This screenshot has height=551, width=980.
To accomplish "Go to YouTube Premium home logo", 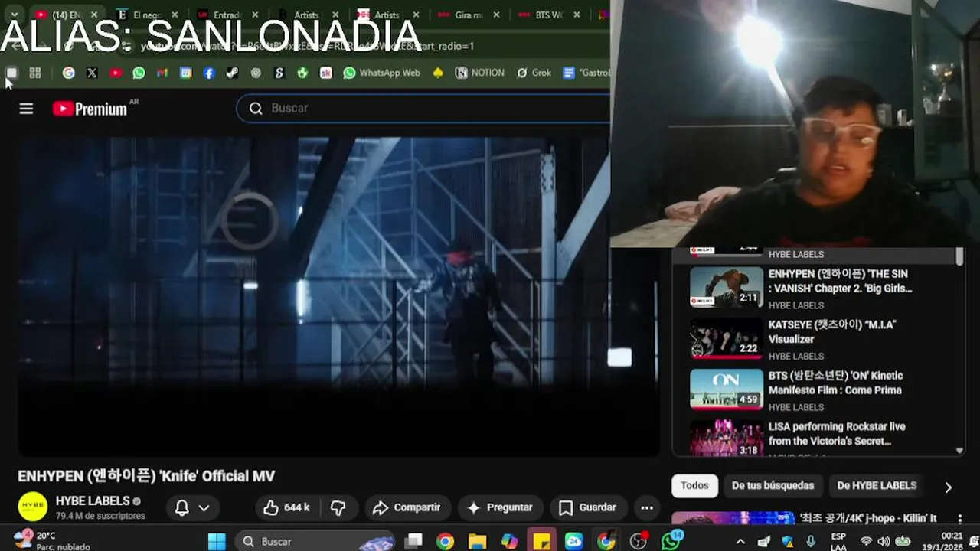I will (90, 109).
